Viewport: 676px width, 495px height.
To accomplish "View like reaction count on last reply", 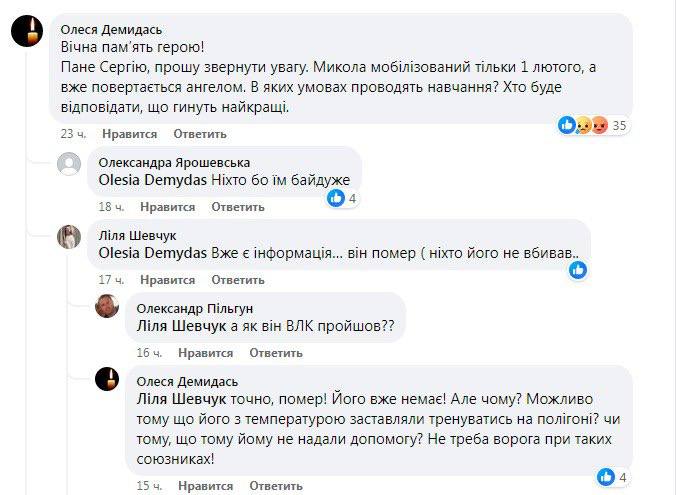I will pos(612,476).
